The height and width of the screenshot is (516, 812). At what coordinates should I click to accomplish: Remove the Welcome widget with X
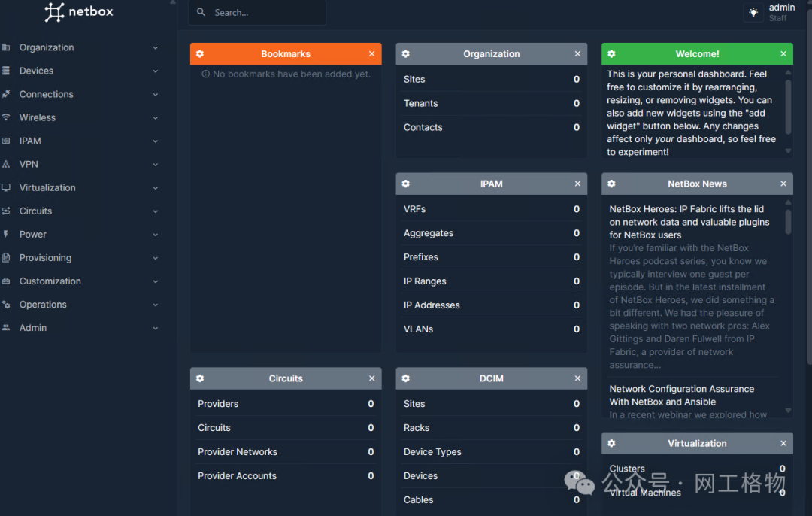pyautogui.click(x=783, y=54)
